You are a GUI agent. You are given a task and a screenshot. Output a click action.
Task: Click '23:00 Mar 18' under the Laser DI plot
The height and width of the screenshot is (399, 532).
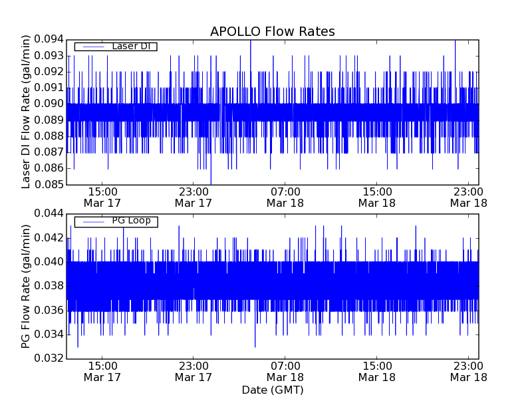469,198
